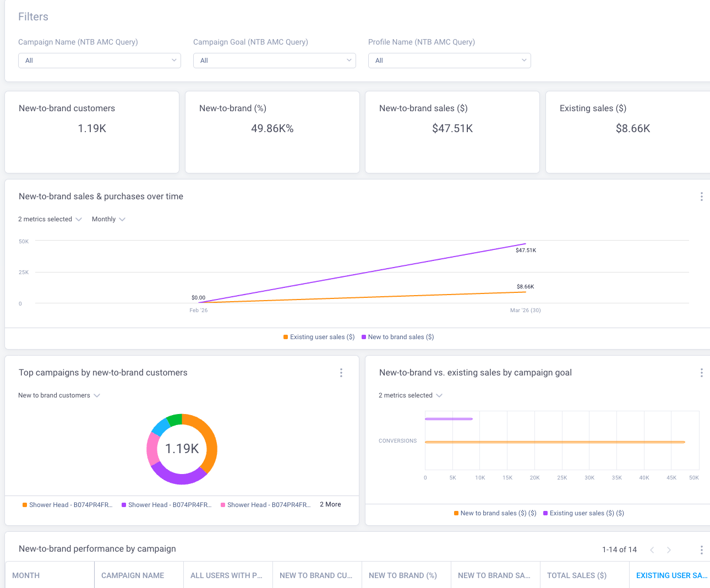Go to next page of campaign table
Screen dimensions: 710x588
coord(669,549)
